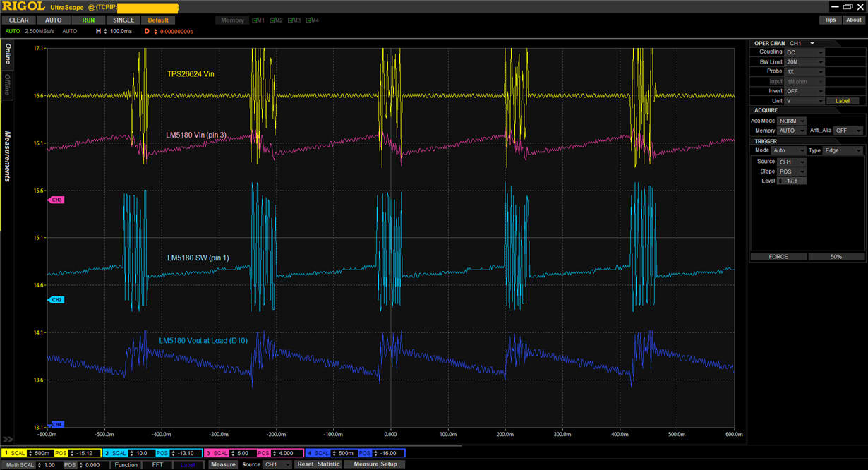Adjust the Math SCAL stepper
Screen dimensions: 868x470
pos(39,464)
